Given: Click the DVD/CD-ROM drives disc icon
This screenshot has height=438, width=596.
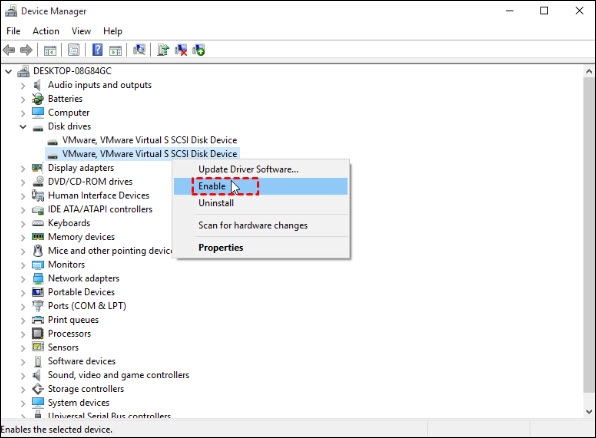Looking at the screenshot, I should 38,181.
